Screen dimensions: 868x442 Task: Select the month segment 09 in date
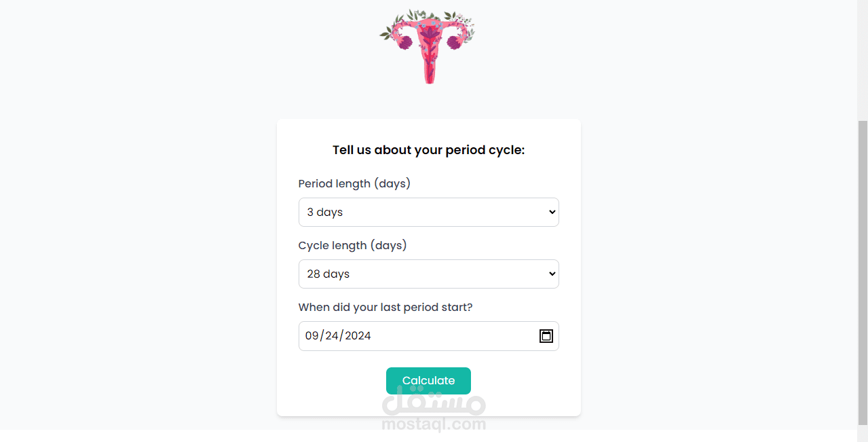pos(312,336)
